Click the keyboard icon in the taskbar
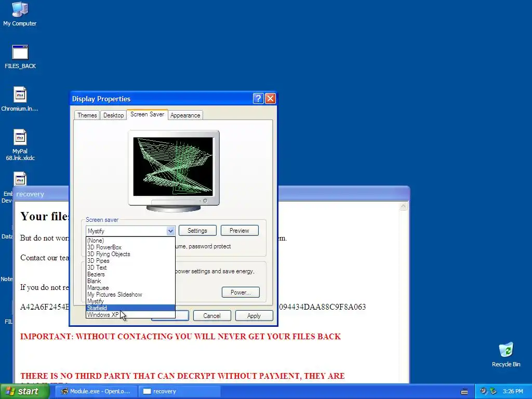532x399 pixels. click(x=464, y=392)
